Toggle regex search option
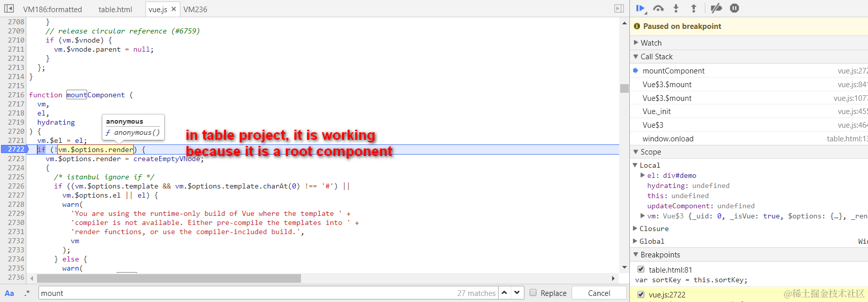 pyautogui.click(x=27, y=293)
